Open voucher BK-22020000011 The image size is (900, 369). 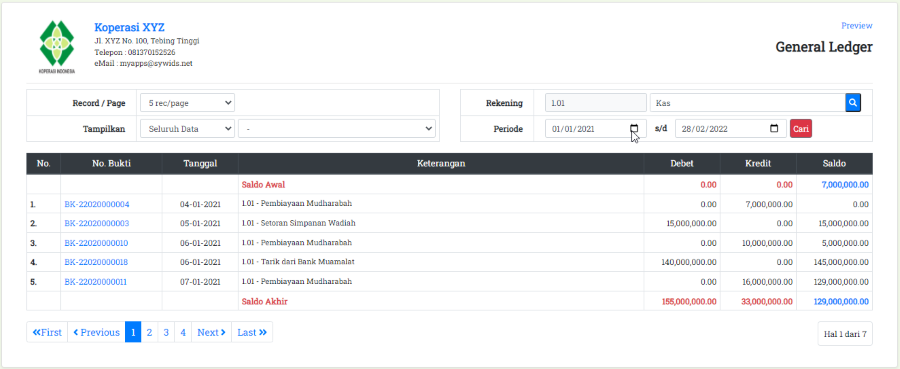95,282
